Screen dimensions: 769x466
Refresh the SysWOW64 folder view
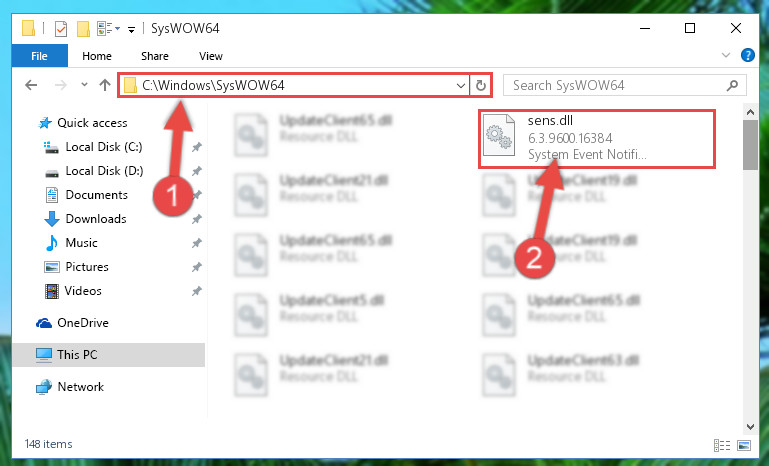[x=481, y=85]
